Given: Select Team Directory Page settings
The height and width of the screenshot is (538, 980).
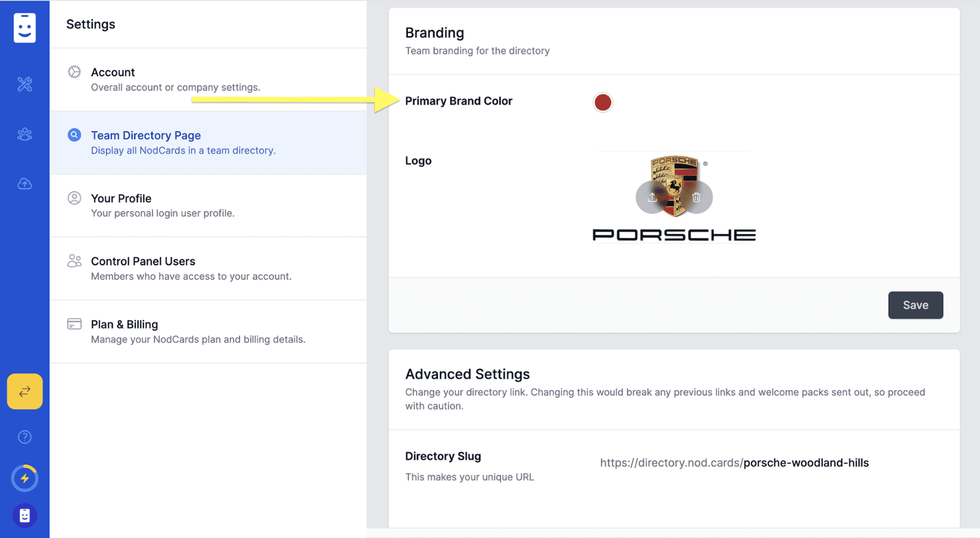Looking at the screenshot, I should coord(208,142).
